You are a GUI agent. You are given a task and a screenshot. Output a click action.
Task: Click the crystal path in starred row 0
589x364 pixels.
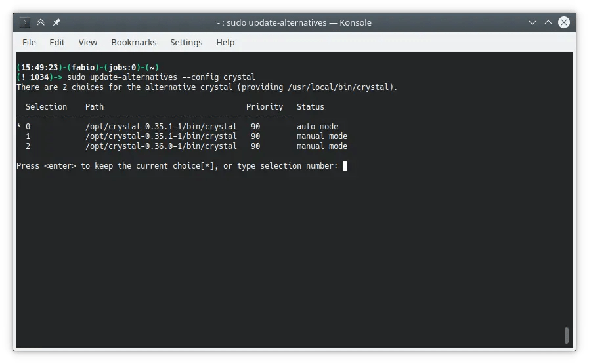[x=161, y=127]
